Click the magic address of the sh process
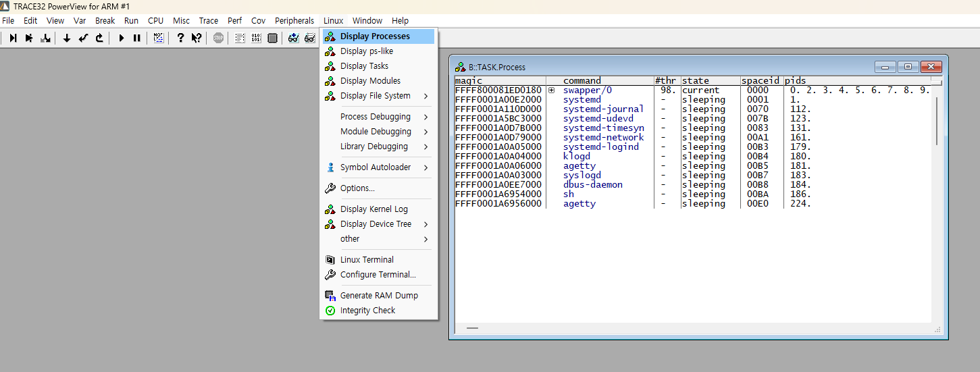 click(x=498, y=194)
